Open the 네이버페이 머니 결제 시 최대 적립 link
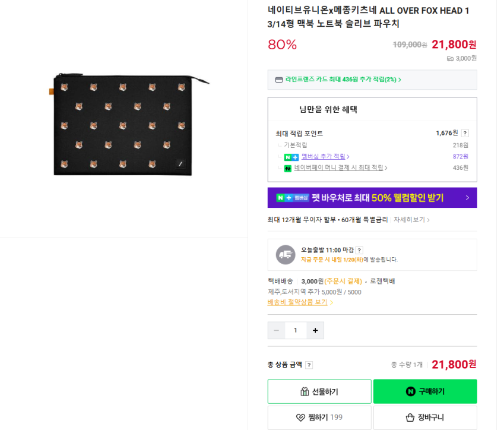This screenshot has height=430, width=504. [340, 168]
